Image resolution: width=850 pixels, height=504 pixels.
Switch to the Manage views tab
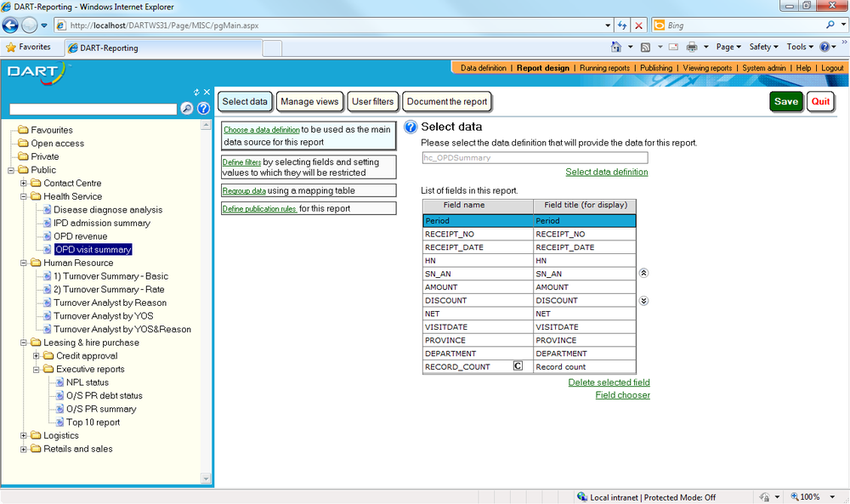tap(309, 101)
